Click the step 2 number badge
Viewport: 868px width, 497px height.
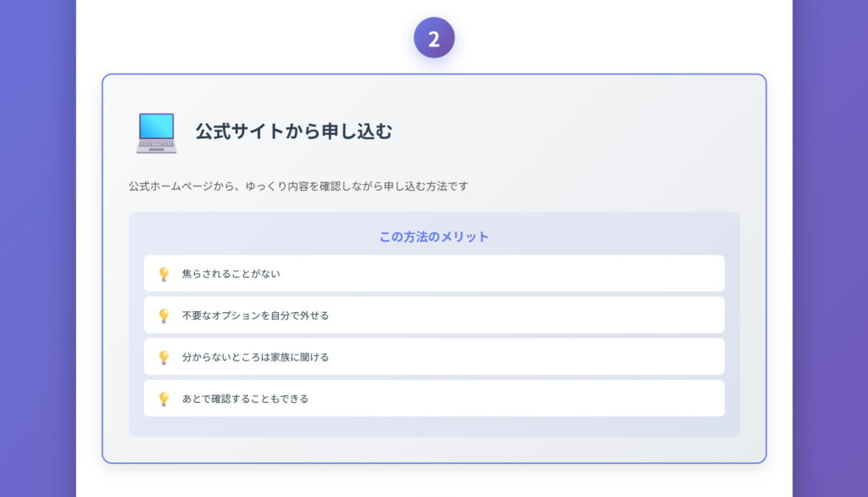tap(434, 38)
